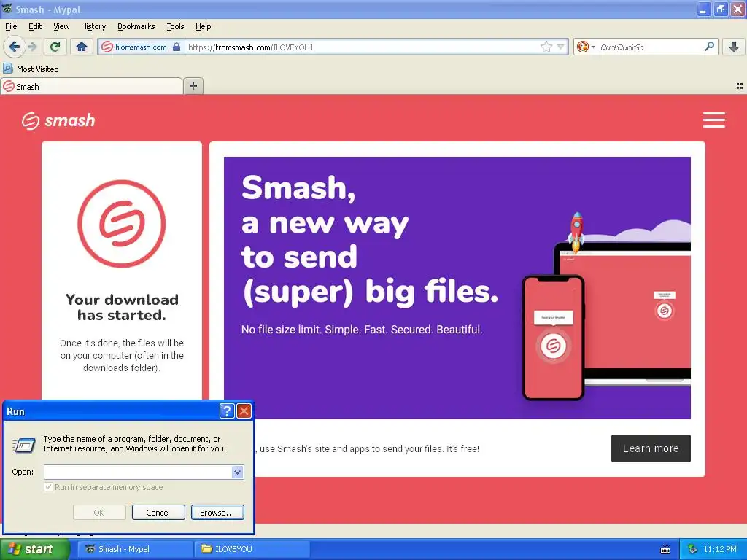This screenshot has width=747, height=560.
Task: Click the padlock security icon
Action: tap(177, 47)
